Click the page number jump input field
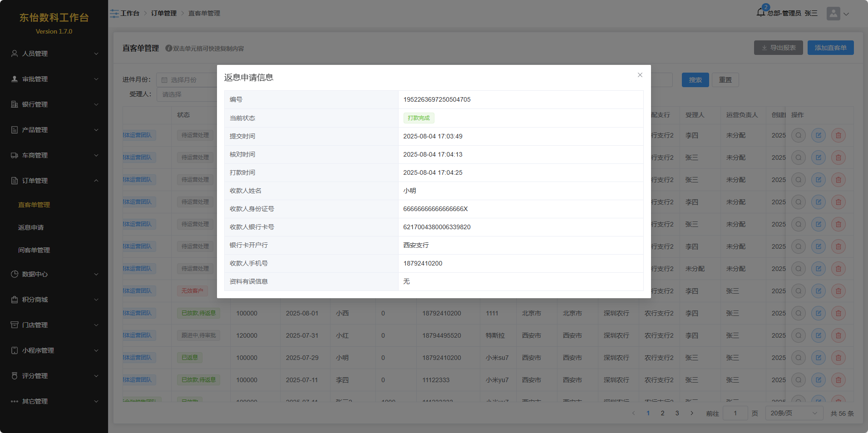 [x=735, y=413]
